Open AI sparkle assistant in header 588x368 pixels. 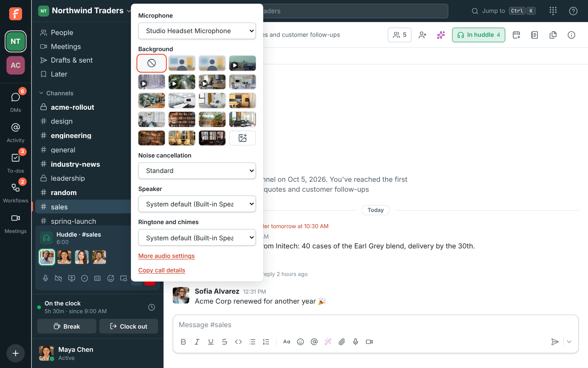tap(441, 35)
